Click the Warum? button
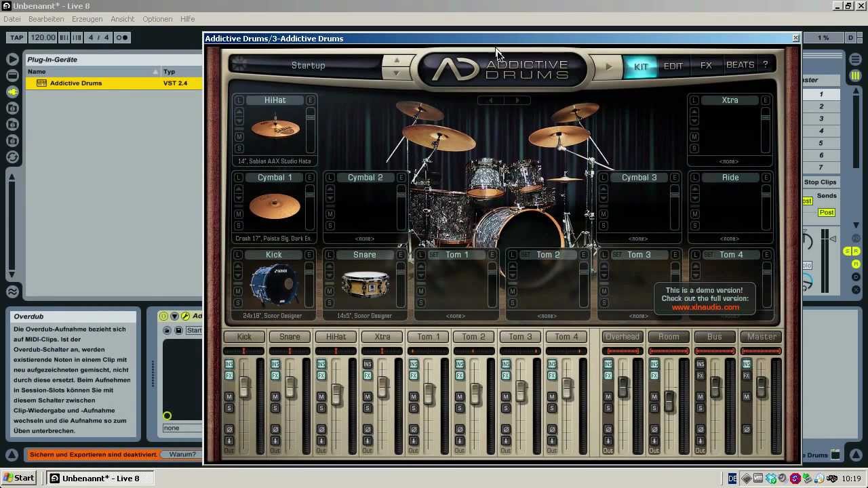 [x=182, y=455]
